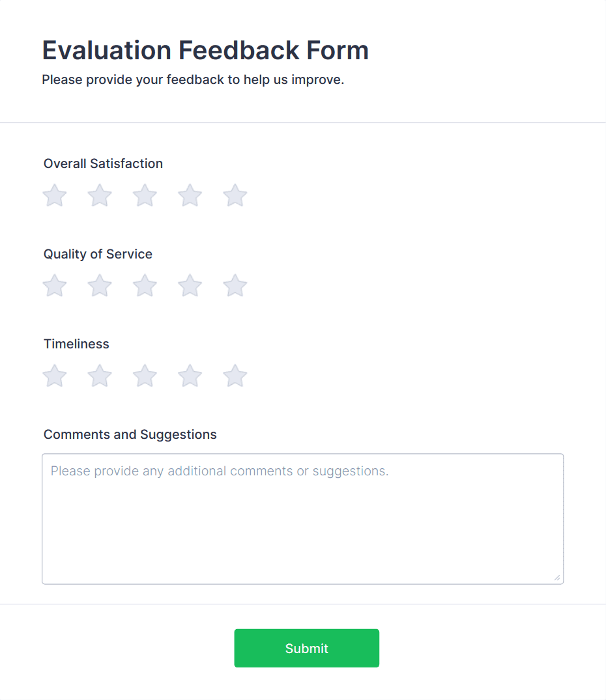The height and width of the screenshot is (700, 606).
Task: Rate one star for Overall Satisfaction
Action: (x=54, y=195)
